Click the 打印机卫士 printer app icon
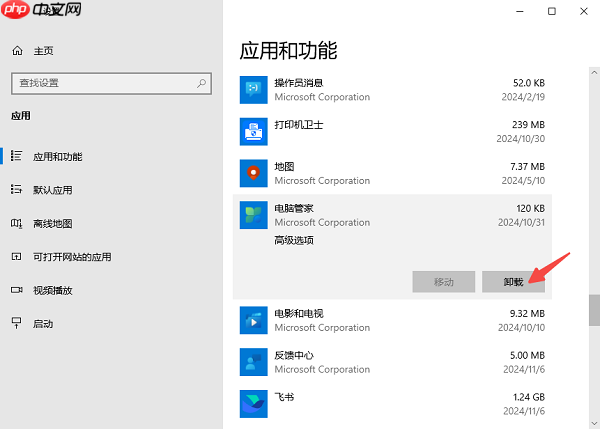Image resolution: width=600 pixels, height=429 pixels. coord(254,132)
